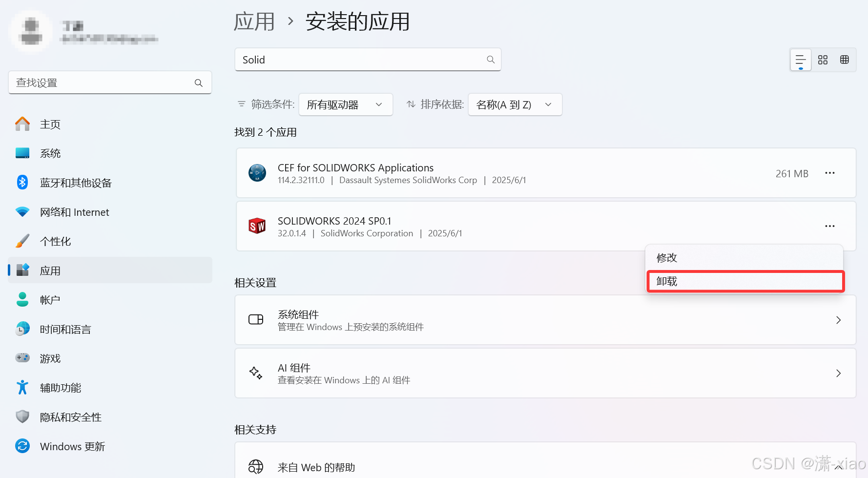The width and height of the screenshot is (868, 478).
Task: Open the 主页 home settings page
Action: (x=110, y=124)
